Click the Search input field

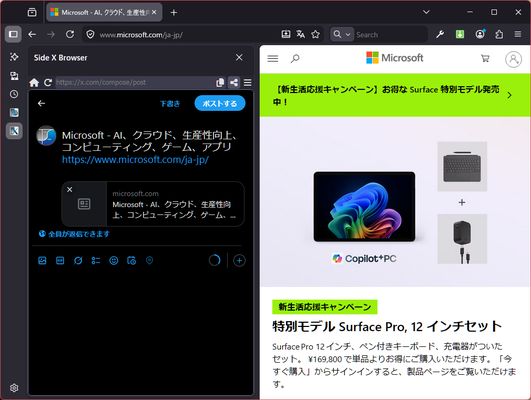coord(389,35)
